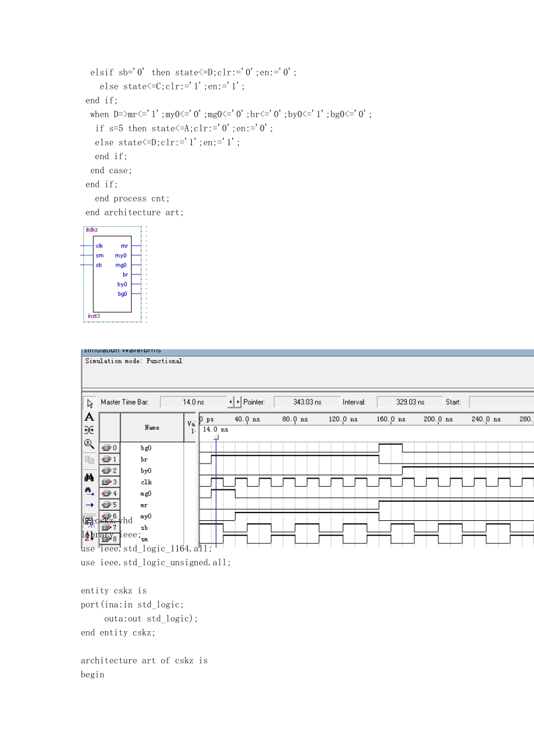Select output pin icon for row 0
This screenshot has width=534, height=756.
click(107, 448)
